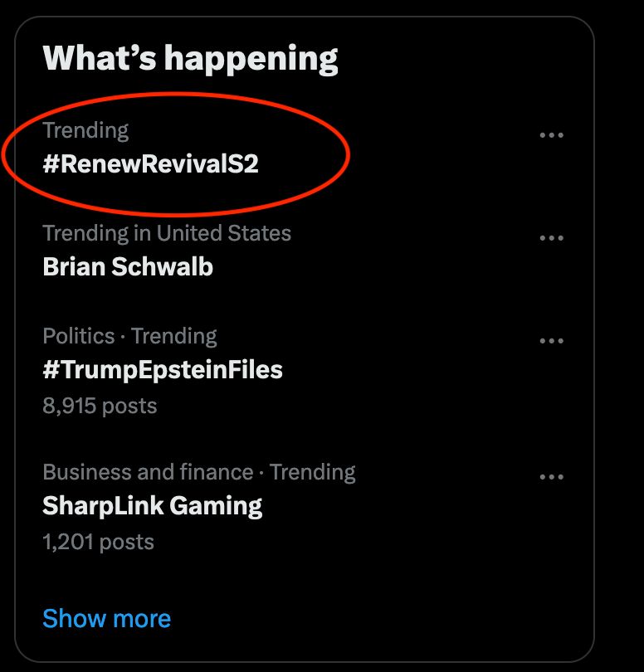Click the Show more link
Viewport: 644px width, 672px height.
pyautogui.click(x=106, y=618)
